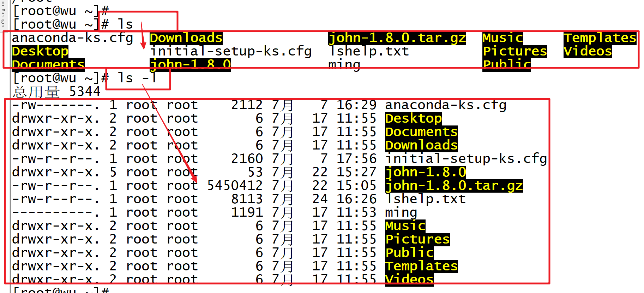This screenshot has height=293, width=644.
Task: Click the file size value 1191
Action: coord(247,212)
